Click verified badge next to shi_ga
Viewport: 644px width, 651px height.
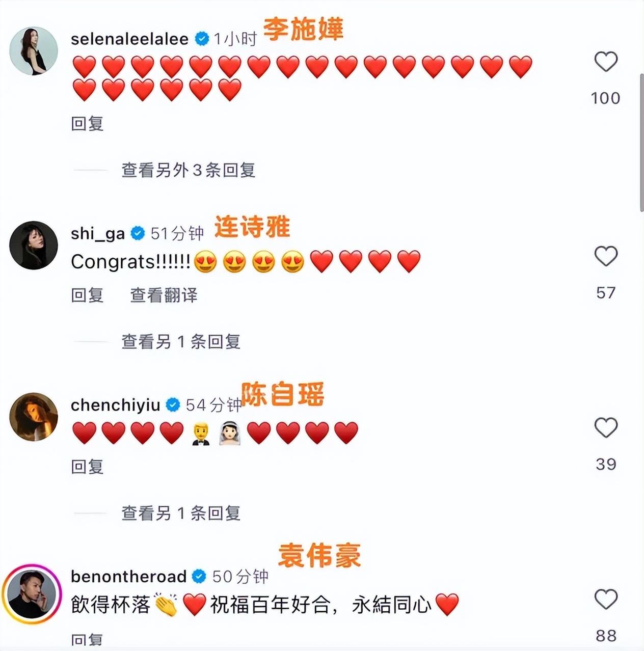138,233
